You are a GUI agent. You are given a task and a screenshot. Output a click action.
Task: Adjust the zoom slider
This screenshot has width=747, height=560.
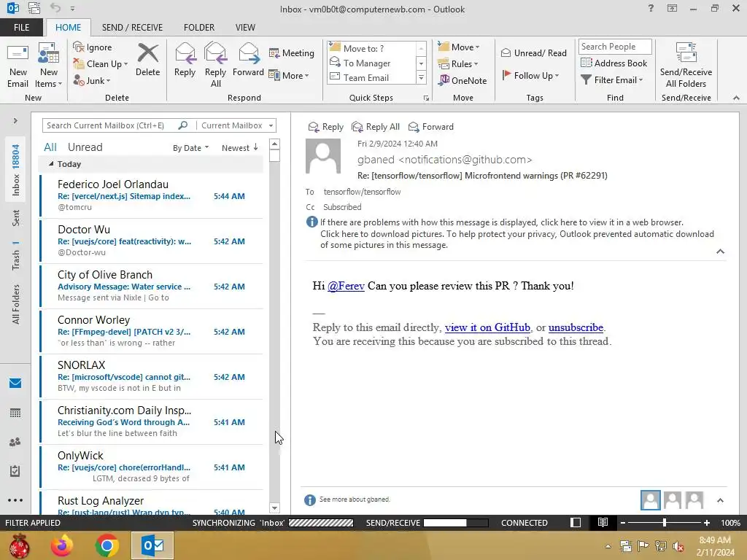coord(664,522)
